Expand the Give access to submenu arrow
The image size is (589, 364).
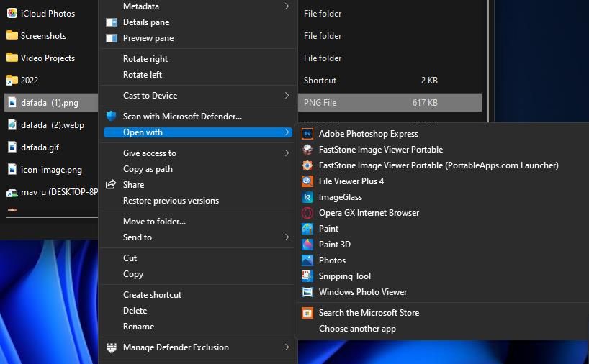pyautogui.click(x=287, y=153)
